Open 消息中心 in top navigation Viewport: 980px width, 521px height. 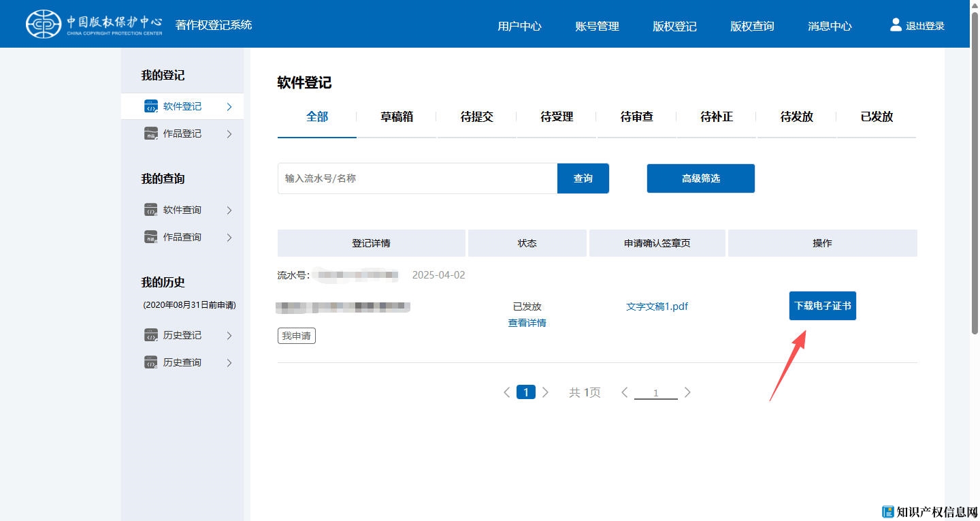[x=830, y=26]
